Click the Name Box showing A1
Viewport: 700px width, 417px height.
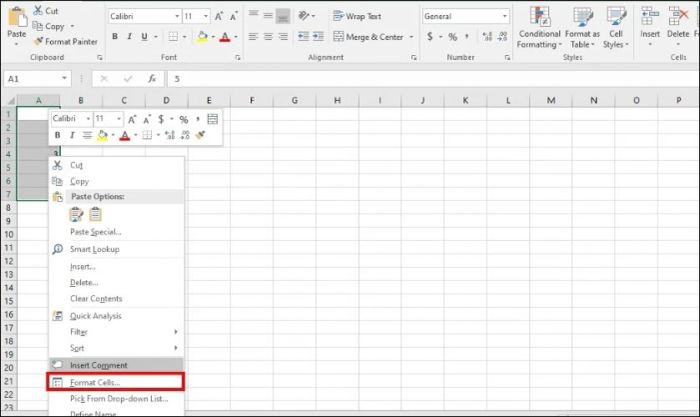(37, 79)
